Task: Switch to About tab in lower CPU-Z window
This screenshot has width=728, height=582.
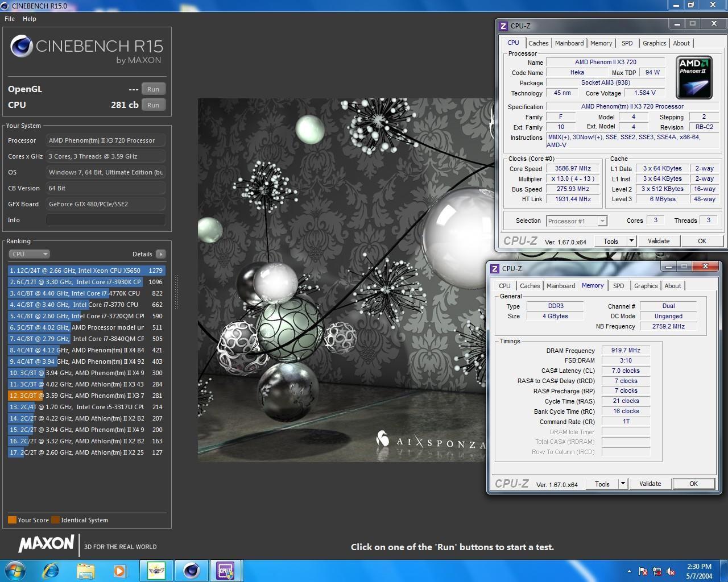Action: click(x=673, y=286)
